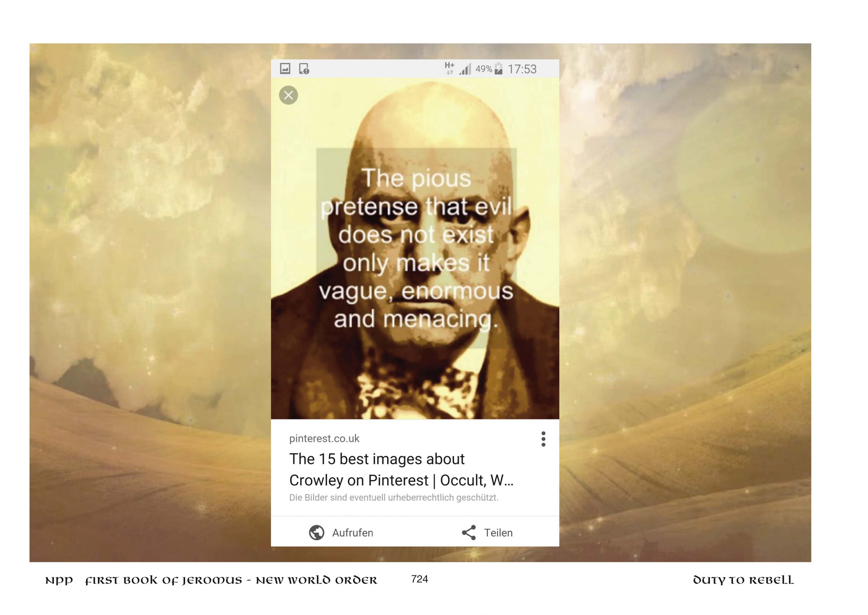
Task: Tap the battery icon showing 49%
Action: click(499, 68)
